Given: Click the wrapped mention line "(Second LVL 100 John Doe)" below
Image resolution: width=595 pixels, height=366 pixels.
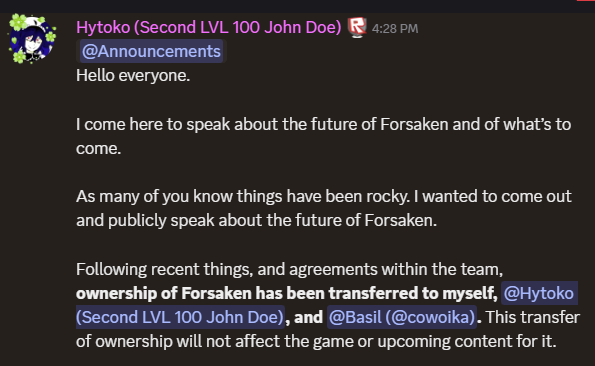Looking at the screenshot, I should [180, 317].
